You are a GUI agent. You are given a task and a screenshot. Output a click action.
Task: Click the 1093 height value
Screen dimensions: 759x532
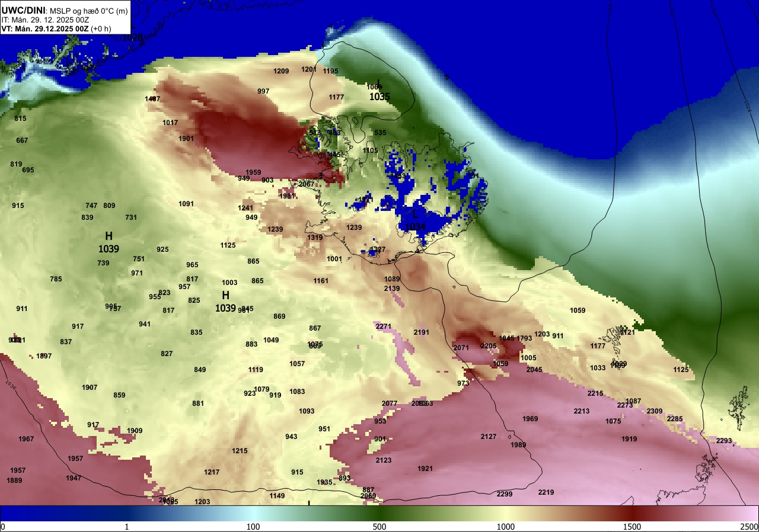coord(307,411)
